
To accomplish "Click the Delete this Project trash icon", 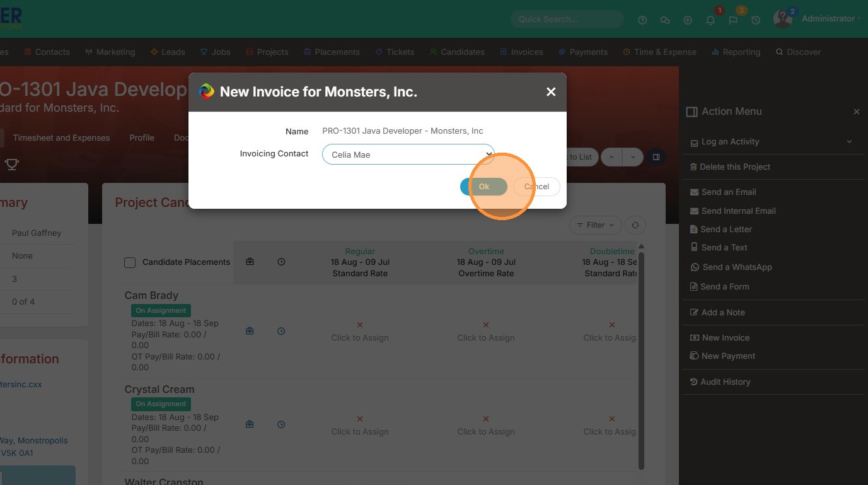I will coord(694,167).
